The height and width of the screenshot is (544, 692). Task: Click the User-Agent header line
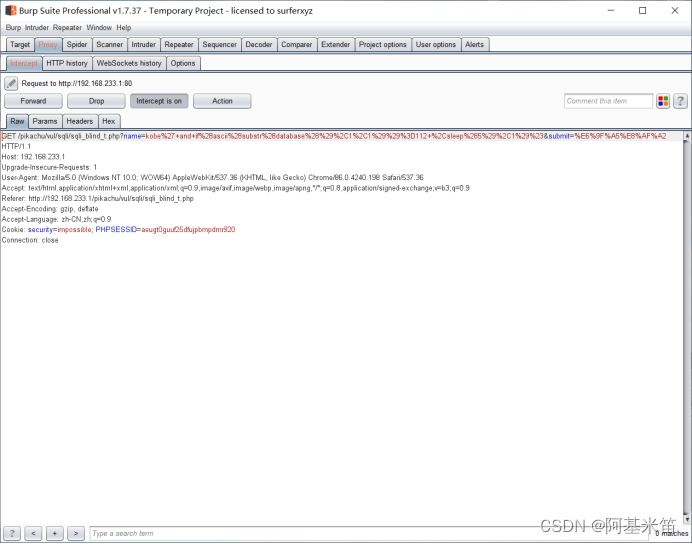click(x=212, y=177)
